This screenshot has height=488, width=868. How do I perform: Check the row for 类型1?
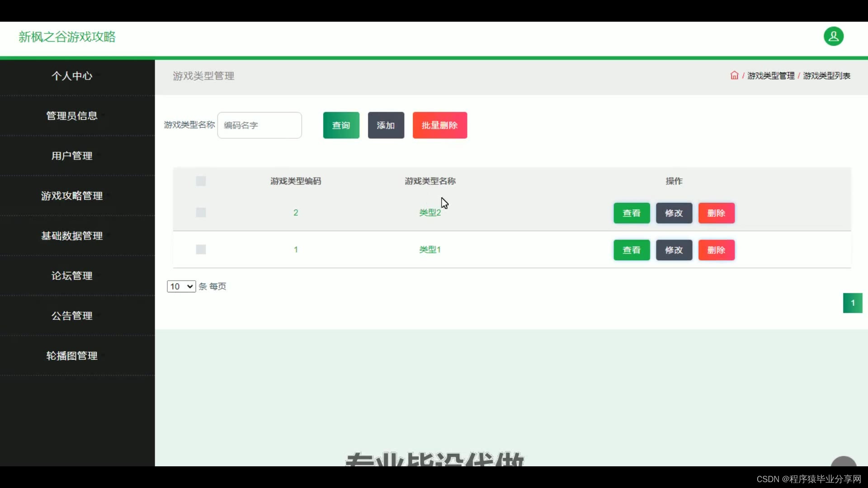point(201,249)
